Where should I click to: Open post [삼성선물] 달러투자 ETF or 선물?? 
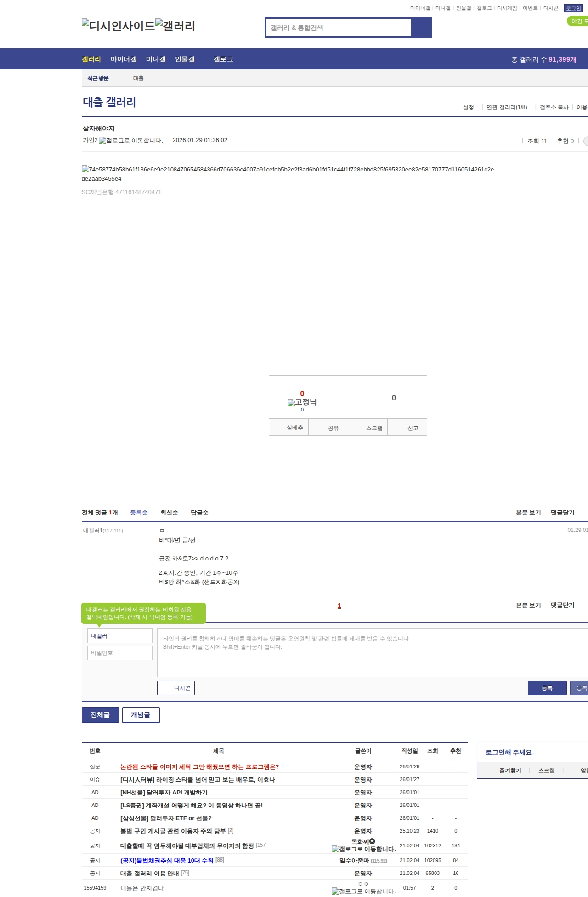click(x=166, y=818)
